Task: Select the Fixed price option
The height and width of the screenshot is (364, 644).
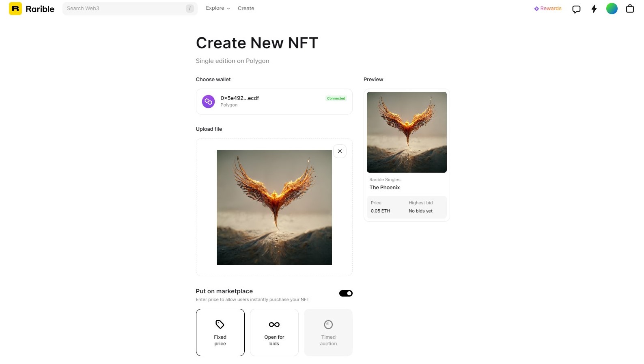Action: pyautogui.click(x=220, y=332)
